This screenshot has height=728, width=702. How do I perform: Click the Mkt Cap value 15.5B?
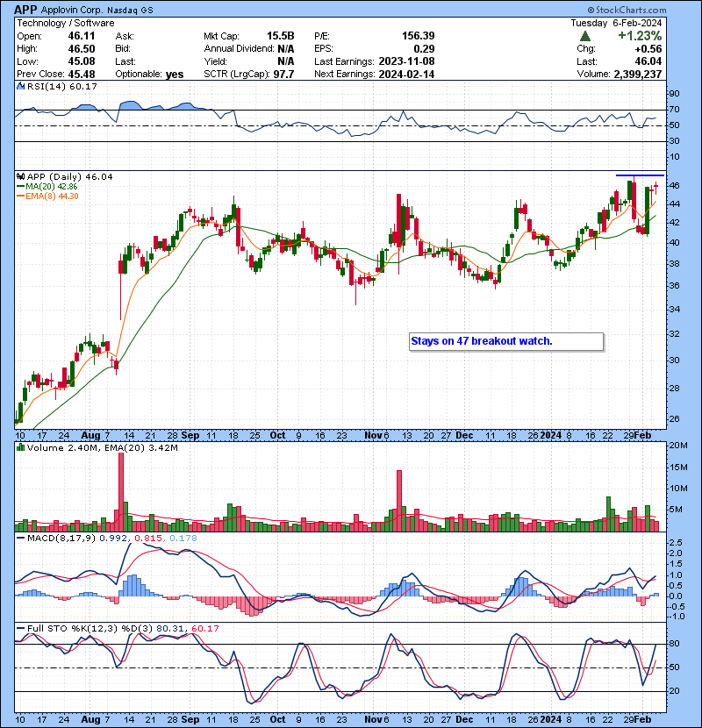click(x=280, y=36)
